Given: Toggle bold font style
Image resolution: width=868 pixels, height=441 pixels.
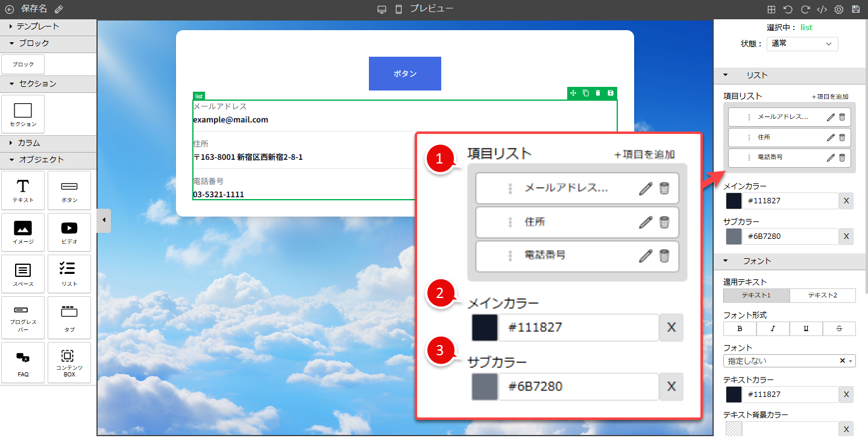Looking at the screenshot, I should [740, 329].
